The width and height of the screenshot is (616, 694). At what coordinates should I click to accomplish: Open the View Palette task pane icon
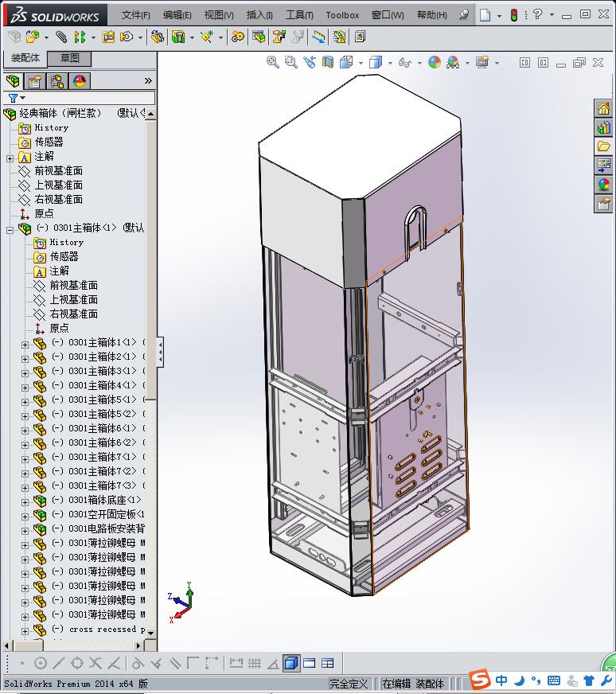(x=603, y=166)
